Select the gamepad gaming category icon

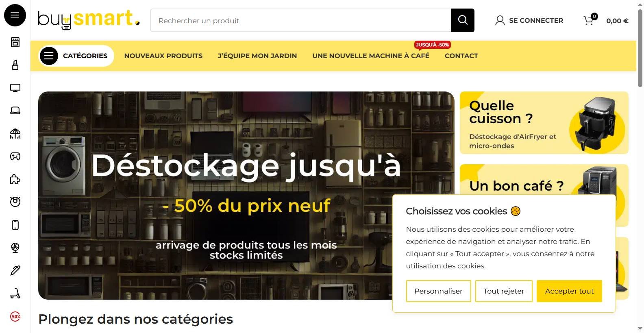tap(15, 157)
